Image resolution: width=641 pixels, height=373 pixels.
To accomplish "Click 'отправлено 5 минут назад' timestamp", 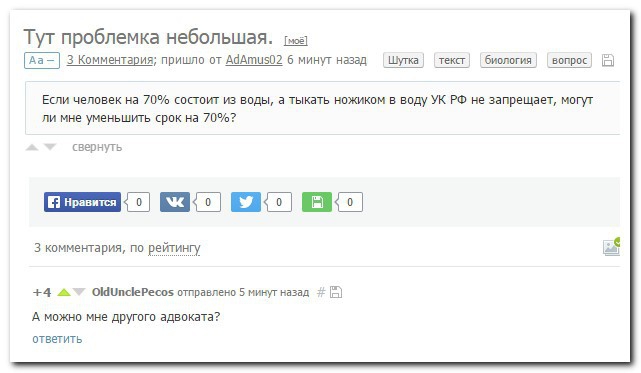I will [x=243, y=292].
